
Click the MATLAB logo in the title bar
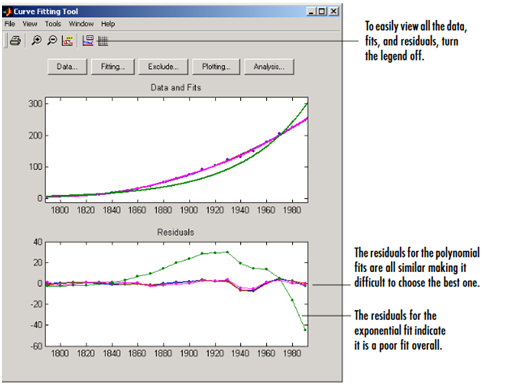point(8,12)
